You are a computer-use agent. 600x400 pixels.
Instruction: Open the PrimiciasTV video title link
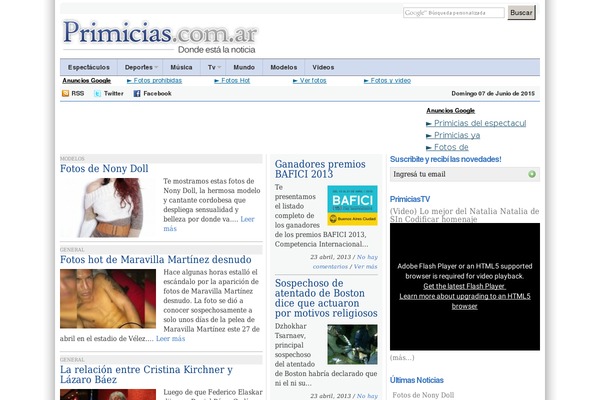click(x=465, y=215)
